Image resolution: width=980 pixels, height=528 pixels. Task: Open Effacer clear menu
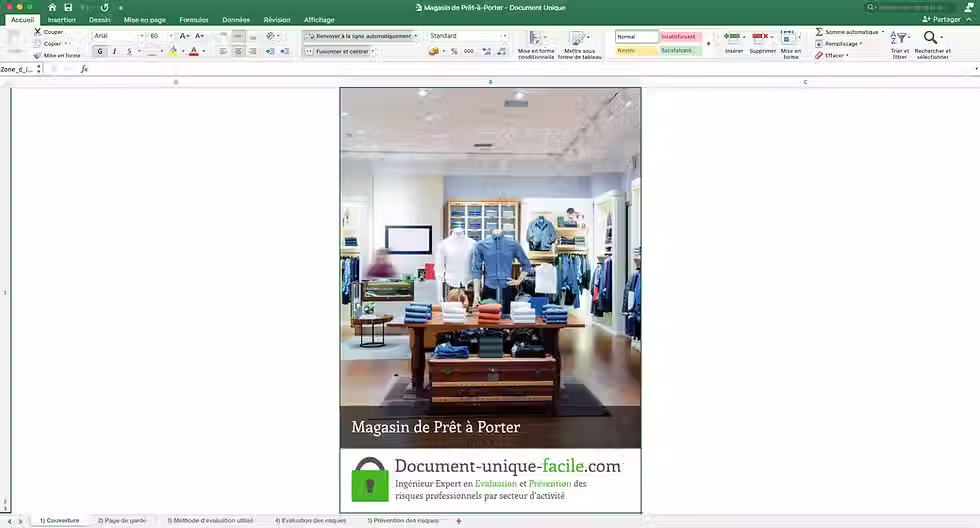tap(832, 56)
